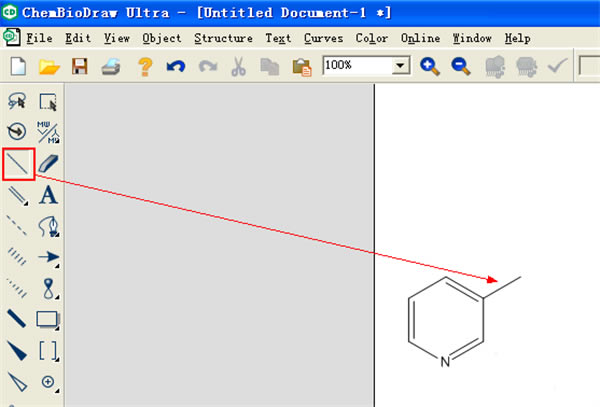
Task: Select the Bold Wedge bond tool
Action: 17,350
